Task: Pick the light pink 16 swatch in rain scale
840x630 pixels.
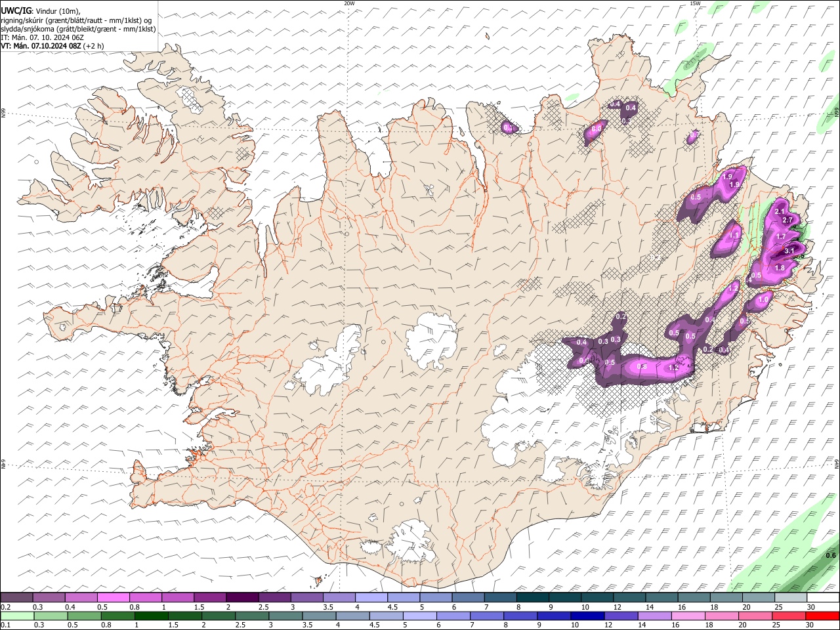Action: tap(688, 616)
